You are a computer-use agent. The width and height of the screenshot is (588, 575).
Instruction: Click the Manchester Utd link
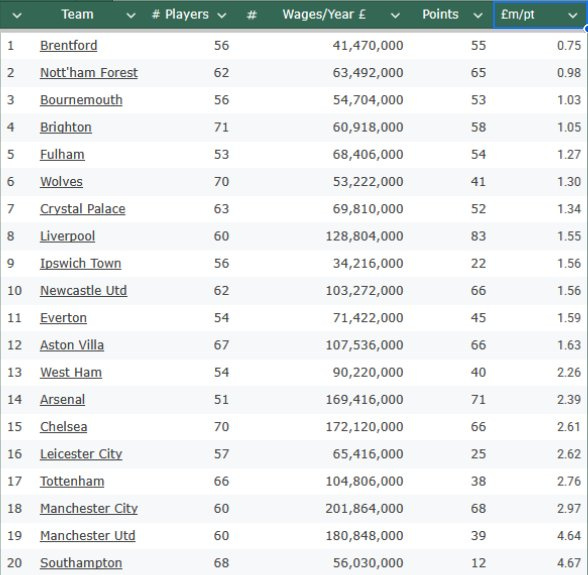(88, 536)
